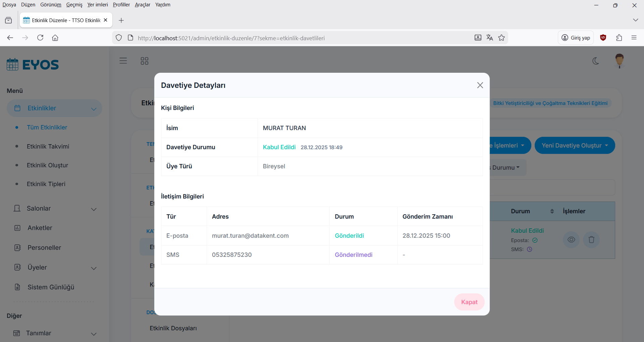Open the Geçmiş browser menu
The image size is (644, 342).
(74, 5)
